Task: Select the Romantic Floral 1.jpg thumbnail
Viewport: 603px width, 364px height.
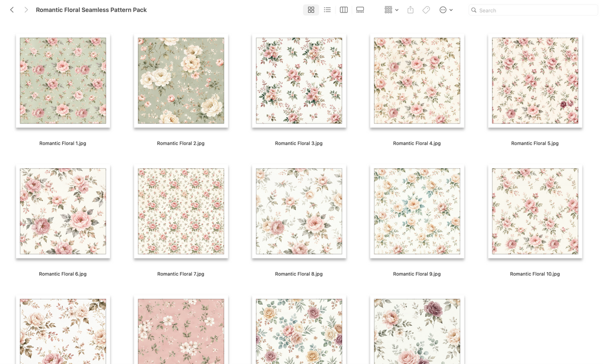Action: tap(63, 81)
